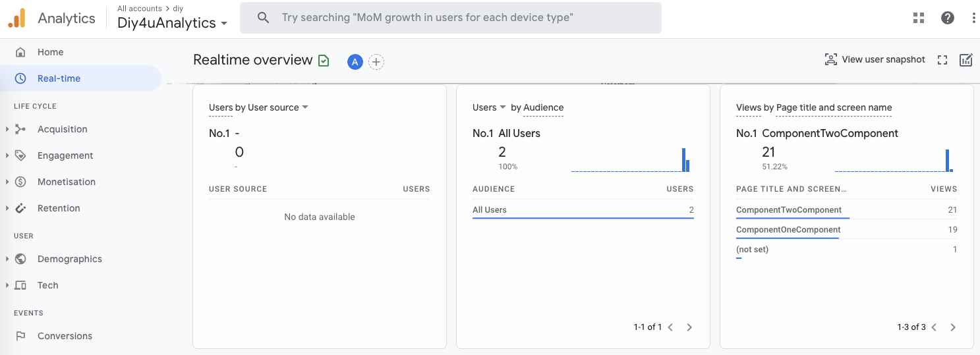Expand the Acquisition section arrow
This screenshot has width=980, height=355.
tap(7, 129)
